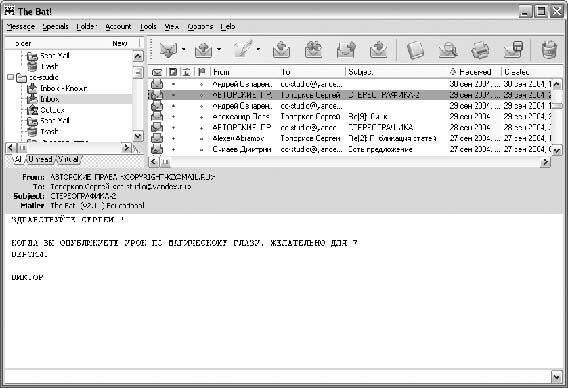568x388 pixels.
Task: Click the Send queued mail toolbar icon
Action: pyautogui.click(x=204, y=50)
